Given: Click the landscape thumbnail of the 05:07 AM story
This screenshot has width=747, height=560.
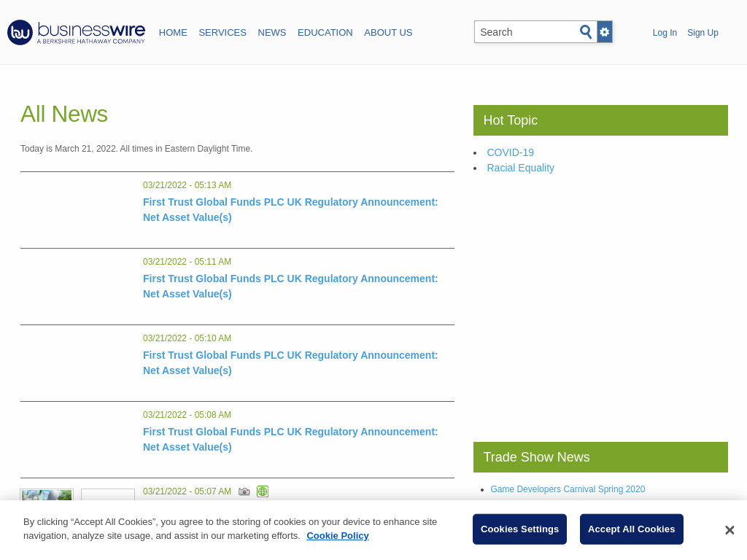Looking at the screenshot, I should (x=47, y=494).
